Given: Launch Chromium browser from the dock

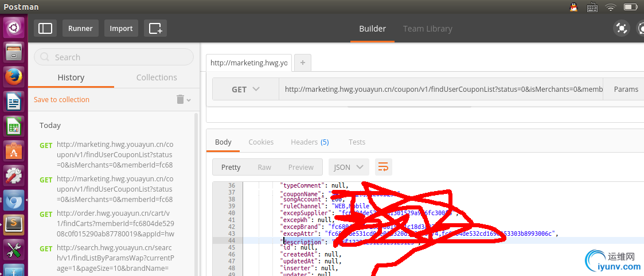Looking at the screenshot, I should (14, 200).
